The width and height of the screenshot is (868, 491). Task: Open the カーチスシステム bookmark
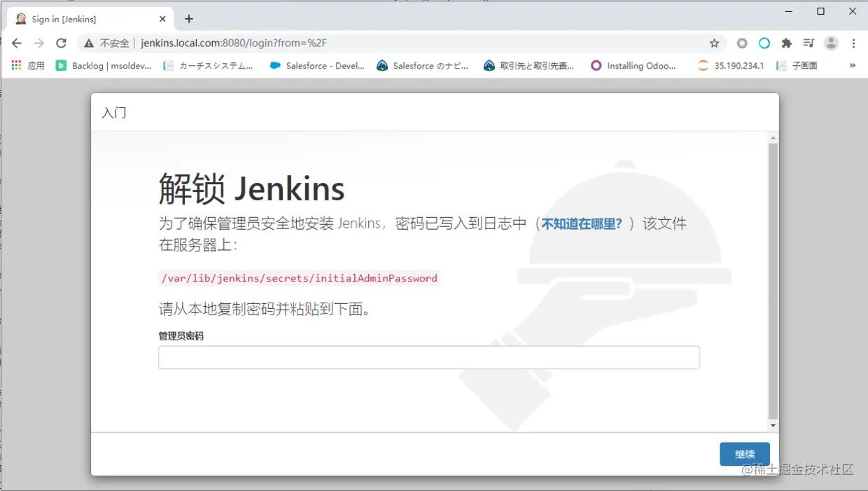pyautogui.click(x=208, y=66)
